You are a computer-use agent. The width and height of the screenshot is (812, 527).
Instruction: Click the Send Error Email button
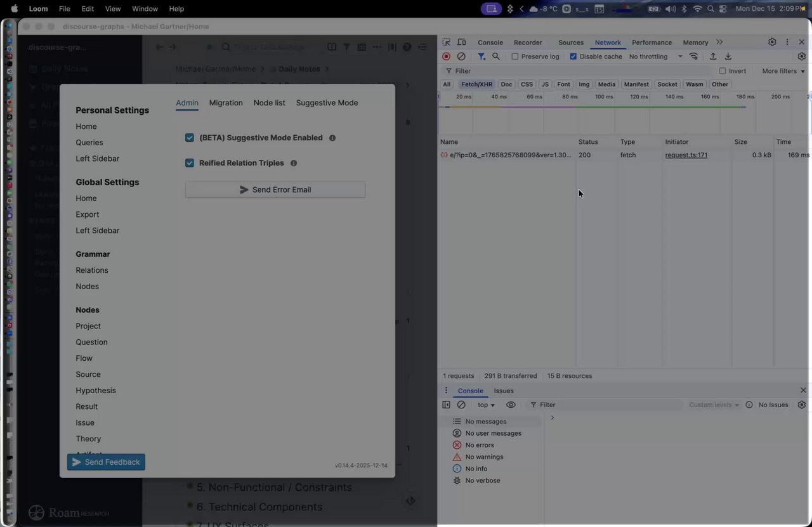tap(275, 190)
